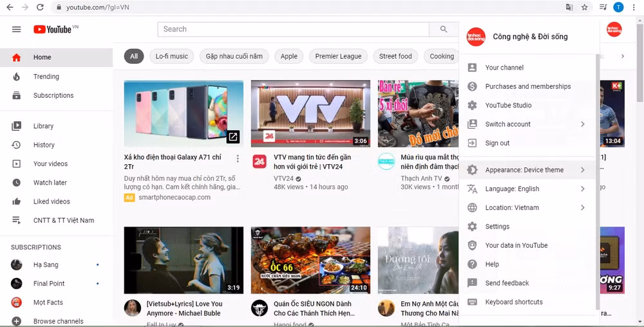Click the Sign out menu entry
The width and height of the screenshot is (644, 327).
527,143
